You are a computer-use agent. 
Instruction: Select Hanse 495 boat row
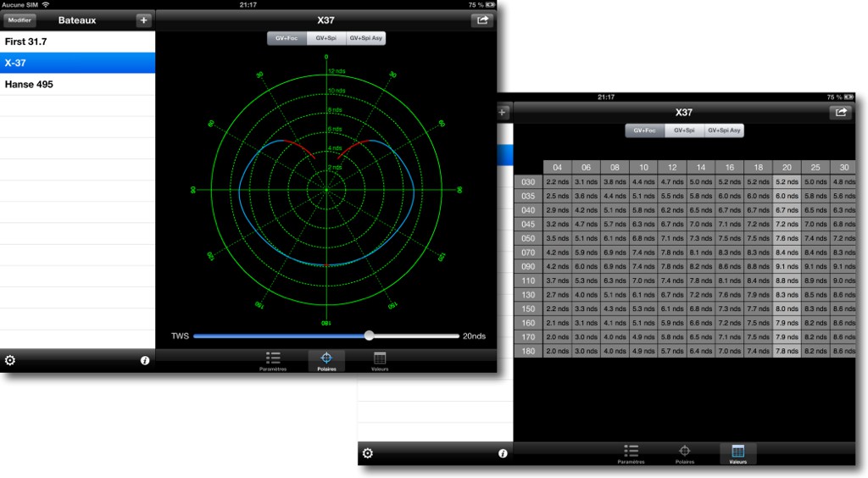click(77, 84)
